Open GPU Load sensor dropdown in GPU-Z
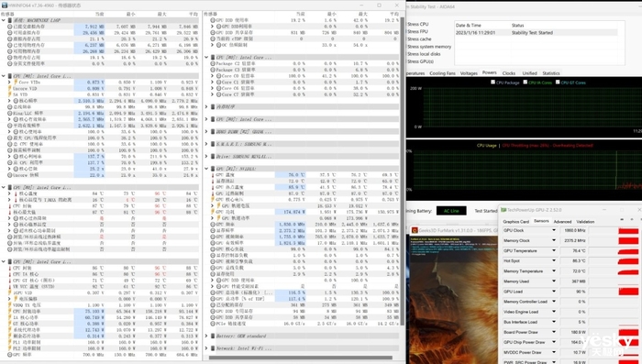 tap(554, 292)
